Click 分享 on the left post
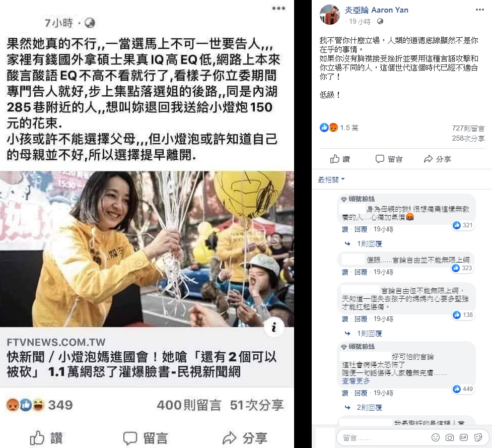This screenshot has height=448, width=492. pyautogui.click(x=245, y=437)
